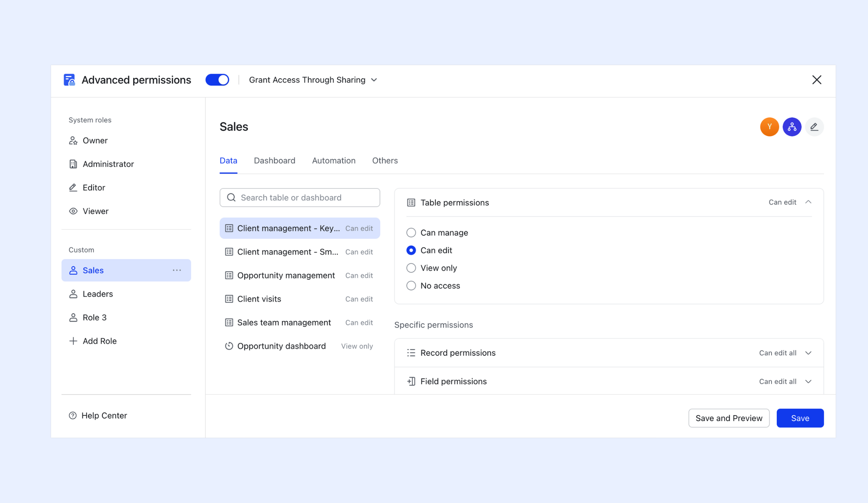868x503 pixels.
Task: Click the Save and Preview button
Action: pos(729,418)
